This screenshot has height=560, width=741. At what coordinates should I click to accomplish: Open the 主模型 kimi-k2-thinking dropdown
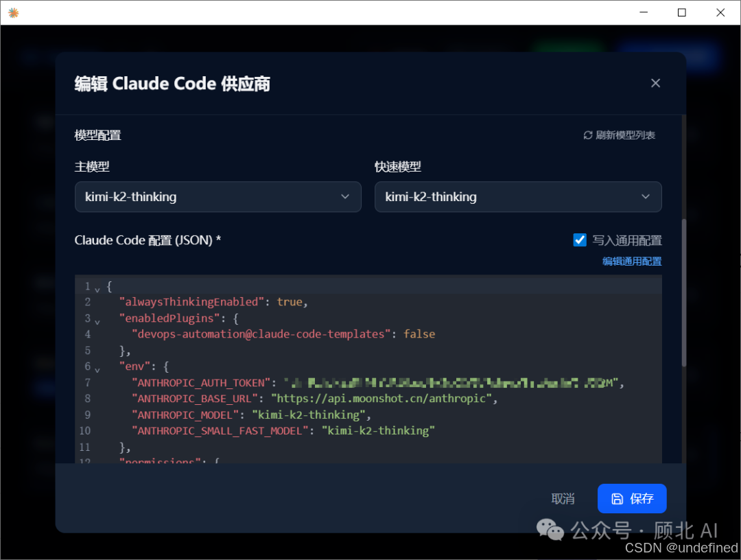[218, 196]
